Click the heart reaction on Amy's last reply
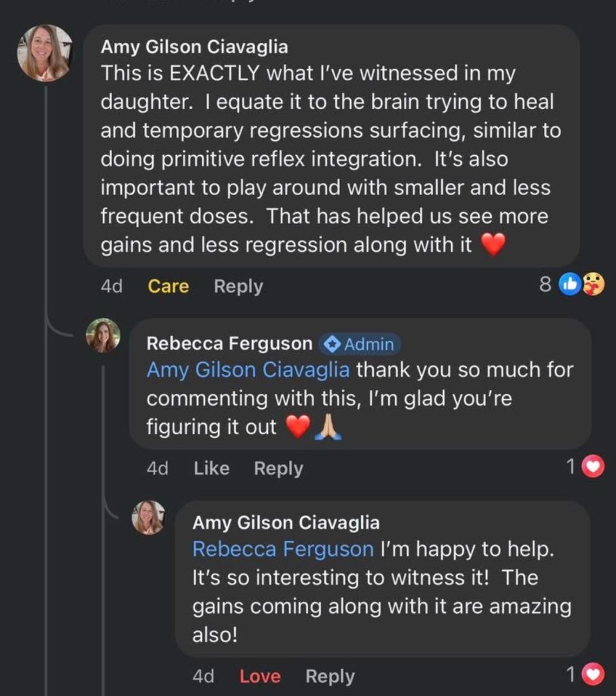This screenshot has width=616, height=696. coord(594,674)
